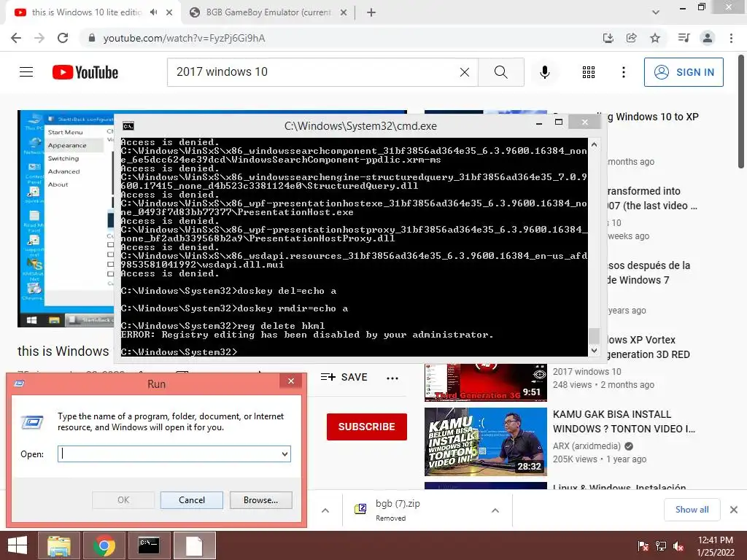Mute the YouTube tab audio icon

click(153, 12)
